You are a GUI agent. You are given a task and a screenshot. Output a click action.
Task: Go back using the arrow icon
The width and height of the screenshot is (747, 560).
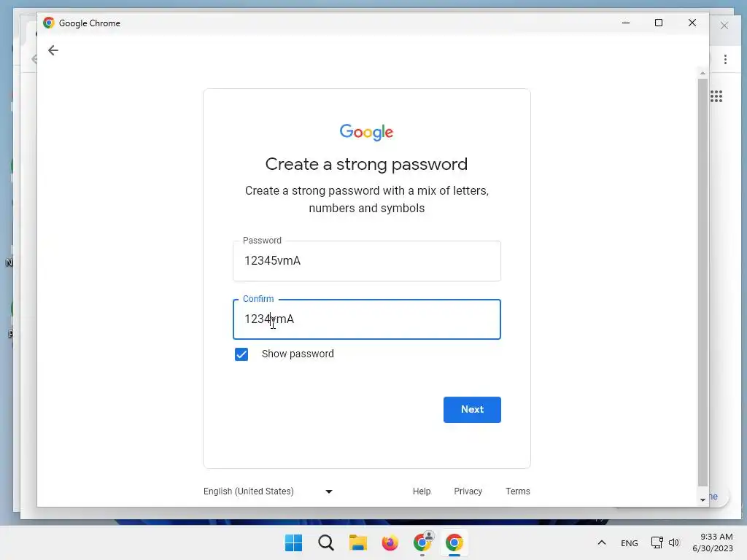click(x=53, y=50)
